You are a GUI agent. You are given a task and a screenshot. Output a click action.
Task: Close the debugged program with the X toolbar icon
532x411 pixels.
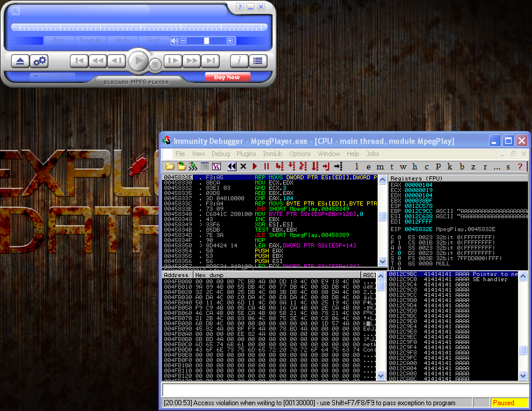point(243,166)
